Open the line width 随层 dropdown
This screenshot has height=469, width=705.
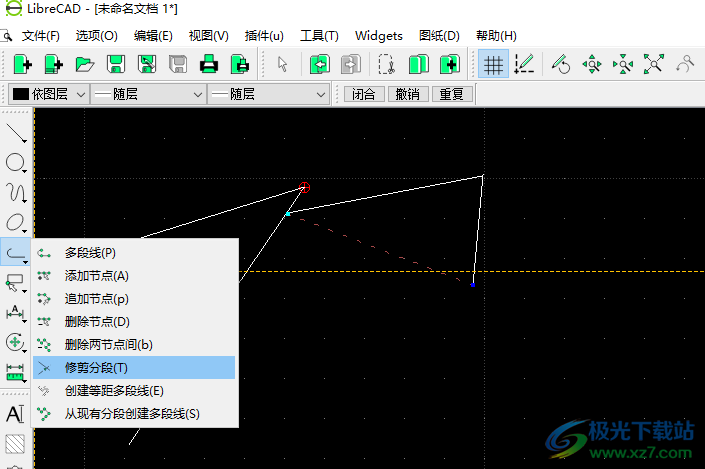pos(147,94)
